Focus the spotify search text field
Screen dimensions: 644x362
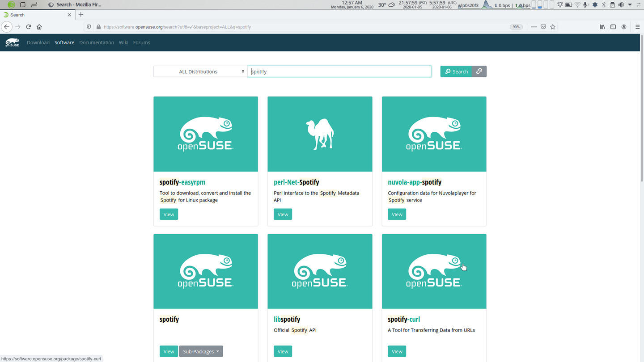339,72
